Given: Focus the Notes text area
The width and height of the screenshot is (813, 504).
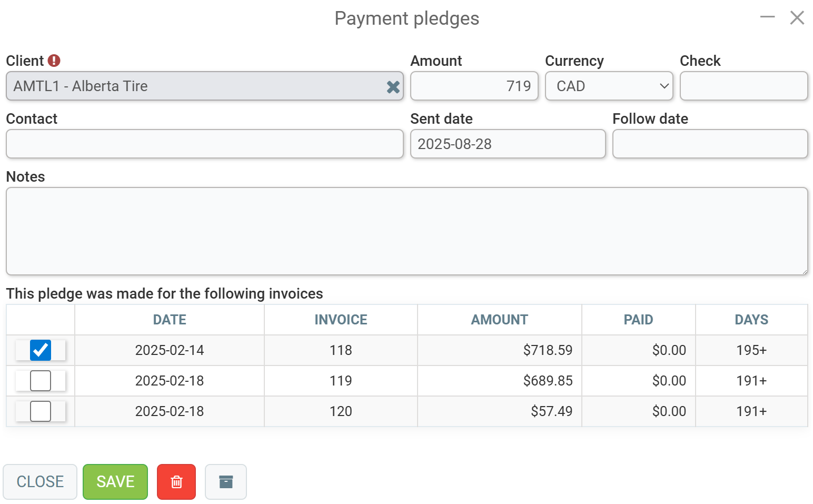Looking at the screenshot, I should point(406,231).
